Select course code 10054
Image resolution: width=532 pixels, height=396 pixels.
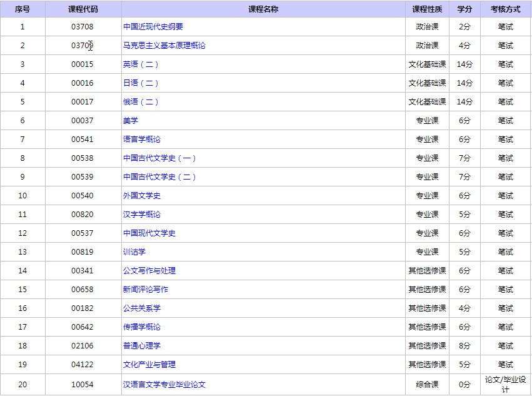pyautogui.click(x=83, y=384)
